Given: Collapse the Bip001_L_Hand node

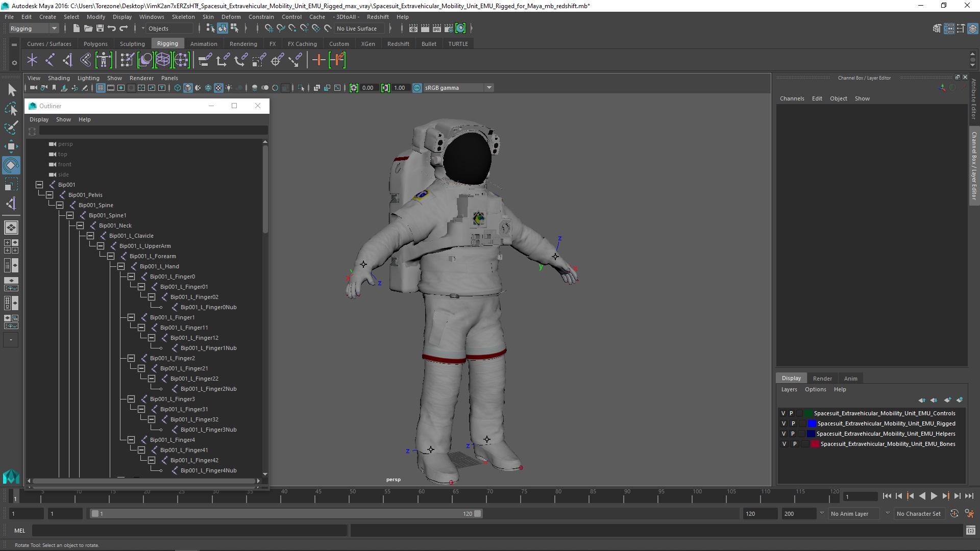Looking at the screenshot, I should [121, 266].
